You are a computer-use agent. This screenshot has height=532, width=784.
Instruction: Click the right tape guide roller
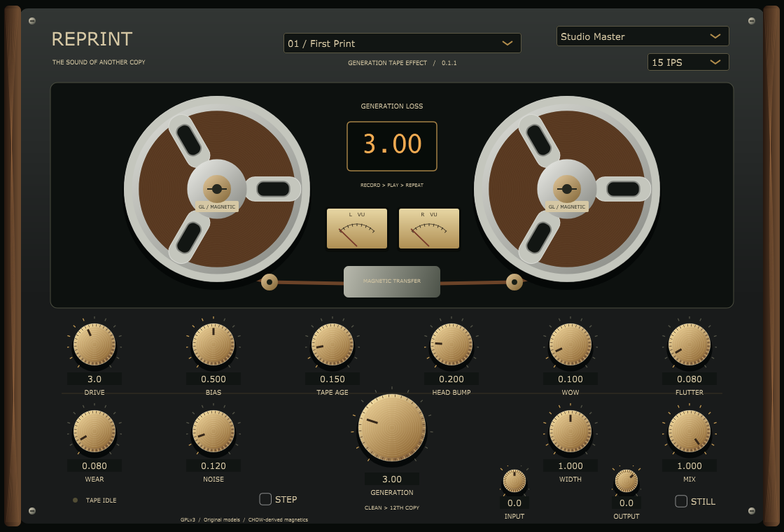tap(514, 282)
